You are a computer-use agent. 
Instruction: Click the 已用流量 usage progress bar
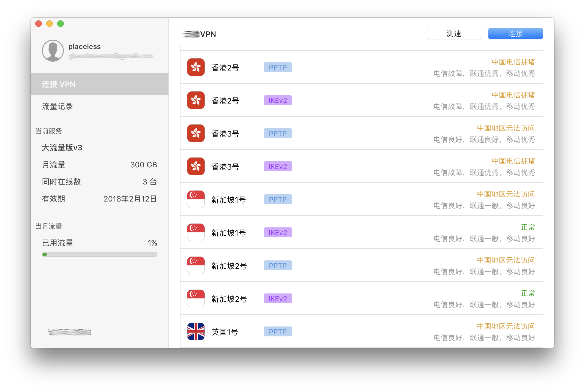(100, 254)
